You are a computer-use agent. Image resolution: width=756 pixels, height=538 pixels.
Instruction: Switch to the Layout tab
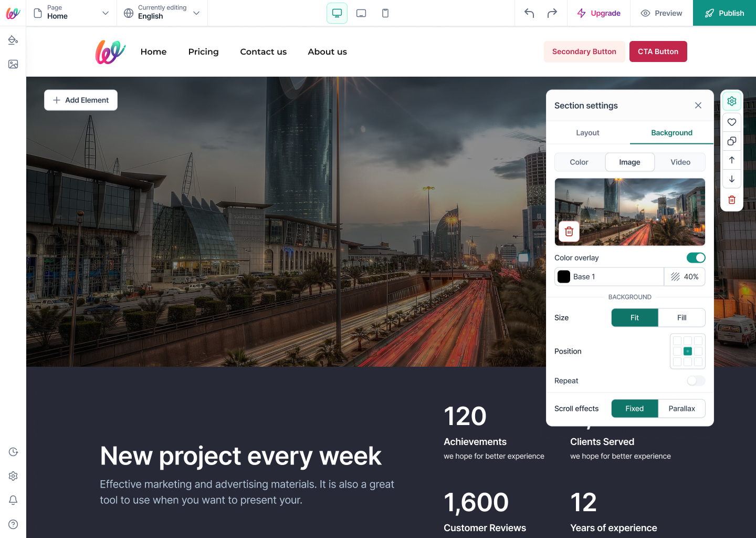587,133
